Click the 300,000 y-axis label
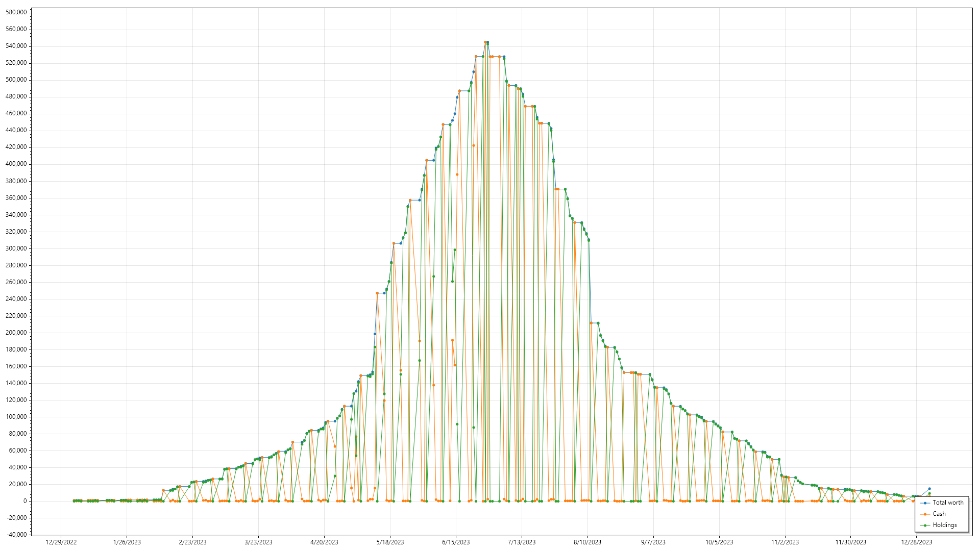 (16, 248)
